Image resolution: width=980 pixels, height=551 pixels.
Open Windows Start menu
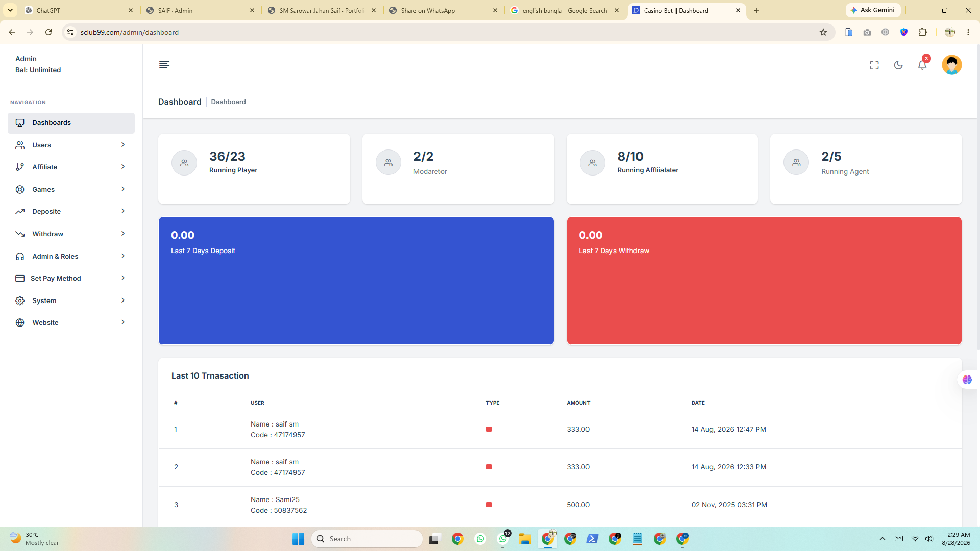tap(298, 539)
